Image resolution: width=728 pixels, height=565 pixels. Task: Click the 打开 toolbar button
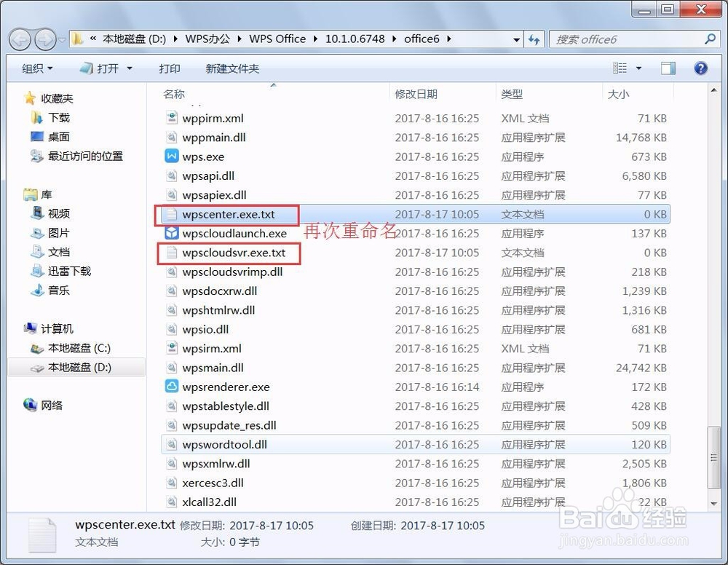[99, 68]
